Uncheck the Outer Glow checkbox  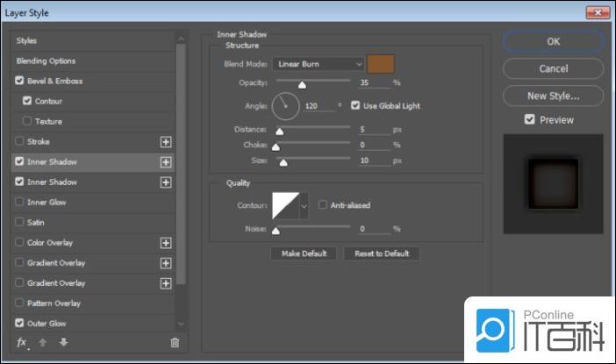[x=19, y=323]
